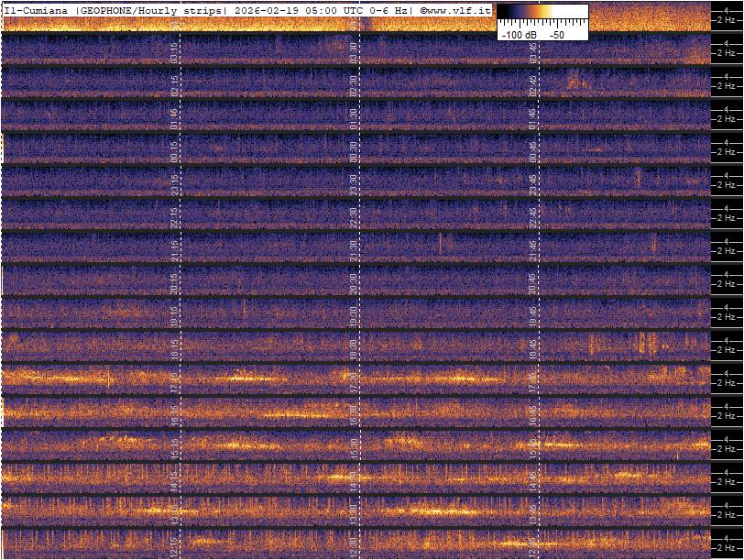The height and width of the screenshot is (560, 744).
Task: Click the 2 Hz label on the top strip
Action: 728,20
